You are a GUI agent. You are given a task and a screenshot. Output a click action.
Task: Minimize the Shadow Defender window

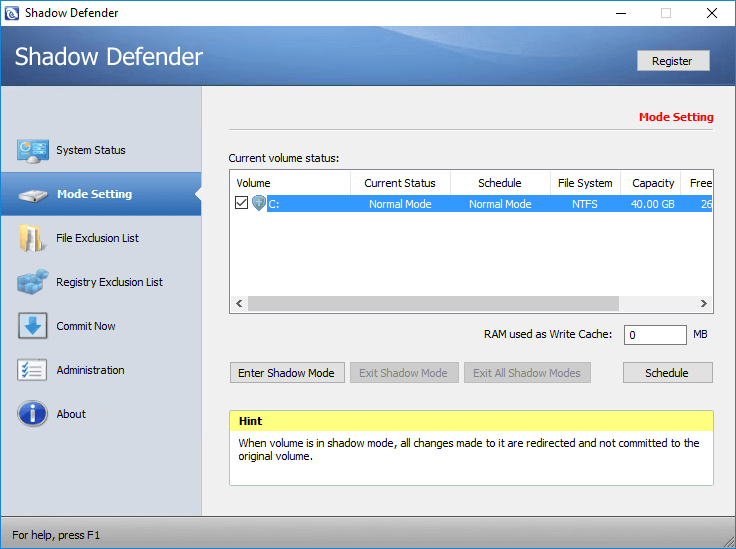point(621,13)
